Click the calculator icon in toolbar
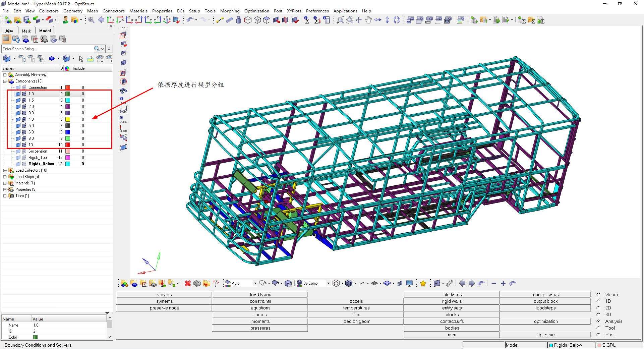644x349 pixels. (x=327, y=20)
